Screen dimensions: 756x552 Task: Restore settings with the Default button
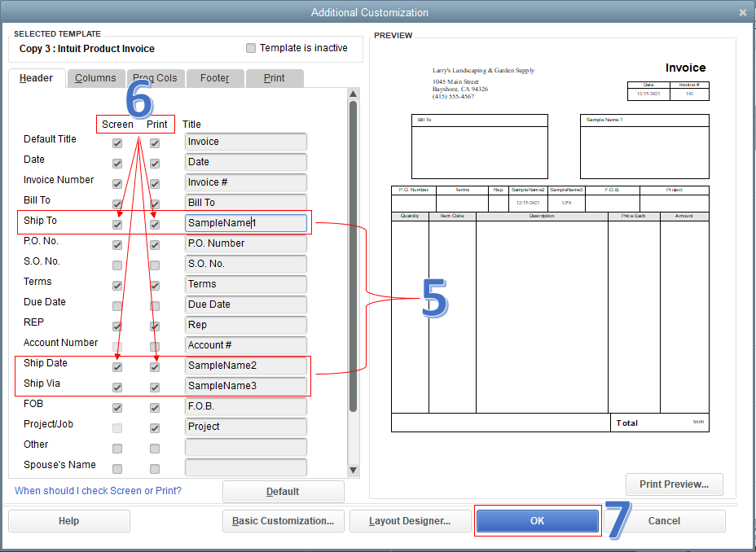(283, 492)
